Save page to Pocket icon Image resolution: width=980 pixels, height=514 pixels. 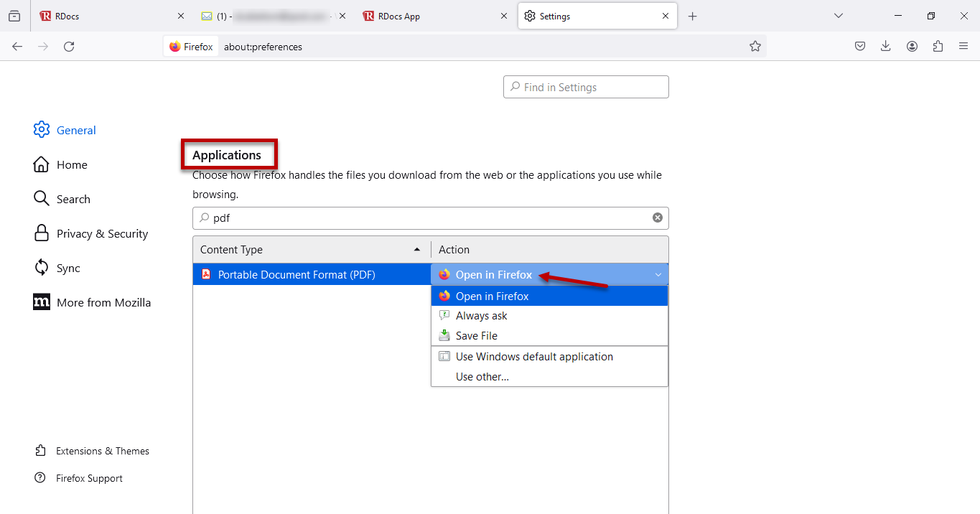coord(859,45)
